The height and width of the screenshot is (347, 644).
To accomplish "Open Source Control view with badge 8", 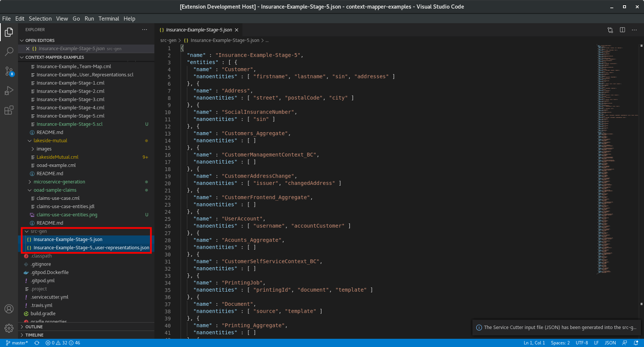I will tap(9, 72).
